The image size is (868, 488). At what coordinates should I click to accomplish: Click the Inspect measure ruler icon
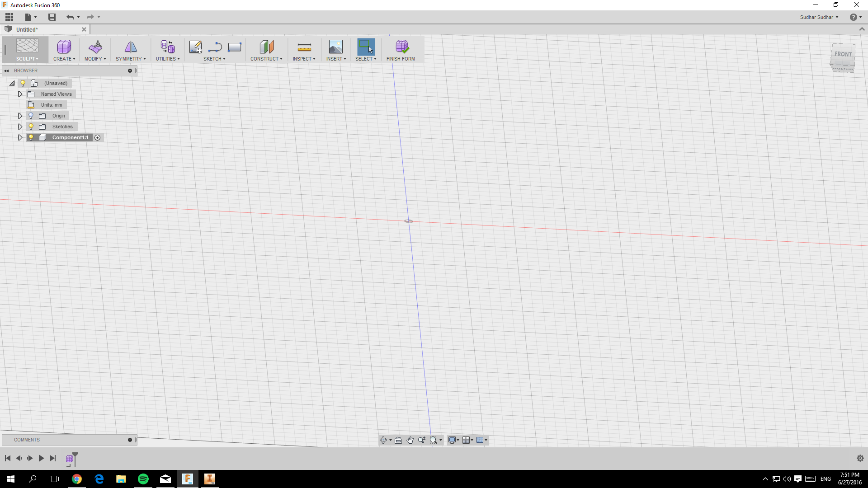[x=304, y=47]
